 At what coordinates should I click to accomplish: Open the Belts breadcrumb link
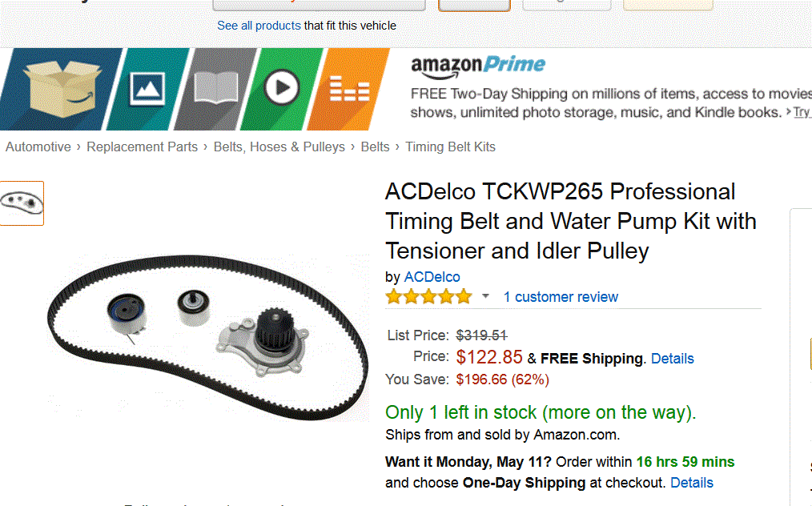(x=375, y=147)
